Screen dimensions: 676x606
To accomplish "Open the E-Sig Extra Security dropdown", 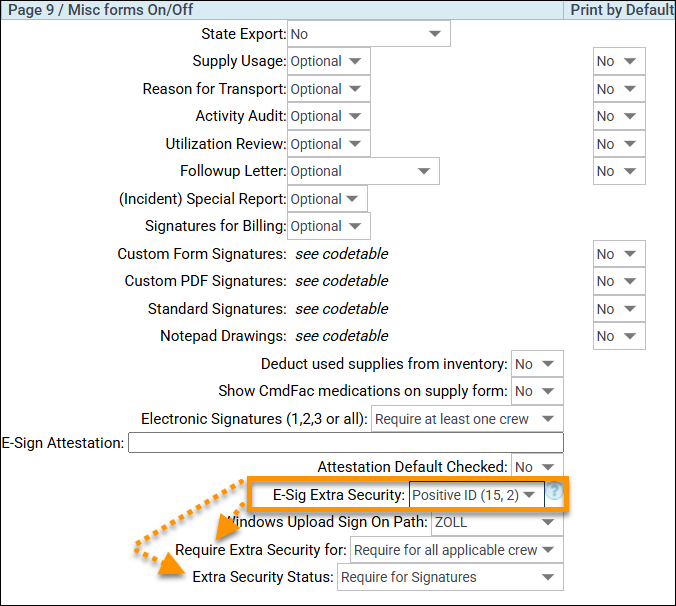I will tap(477, 495).
